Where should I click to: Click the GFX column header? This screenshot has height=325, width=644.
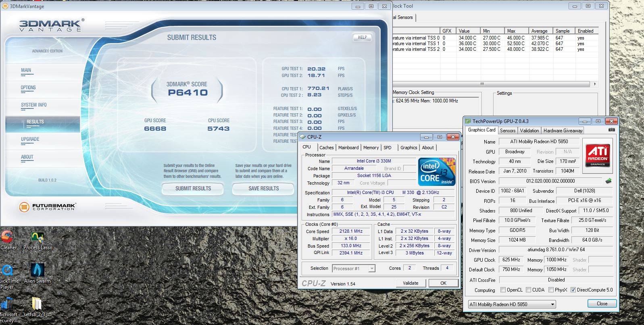pos(448,31)
